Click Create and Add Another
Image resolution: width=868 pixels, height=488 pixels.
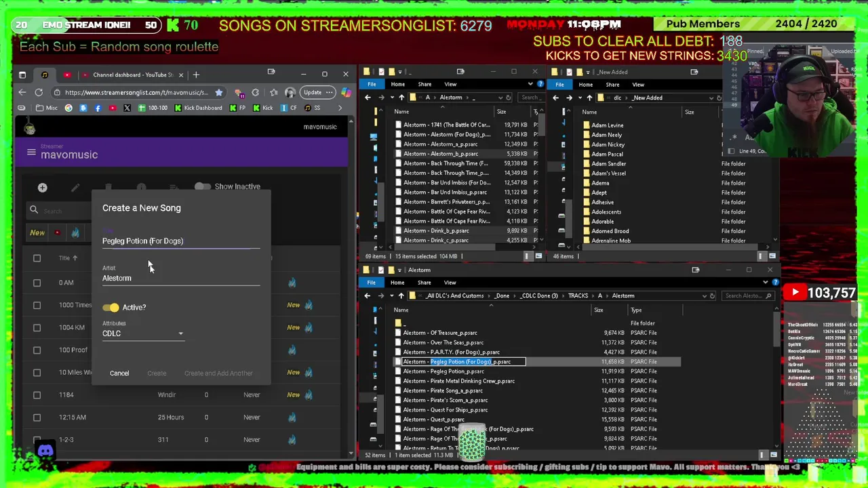[218, 373]
